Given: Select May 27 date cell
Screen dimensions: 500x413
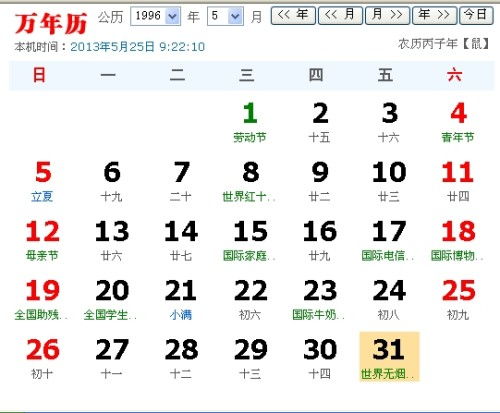Looking at the screenshot, I should tap(112, 358).
